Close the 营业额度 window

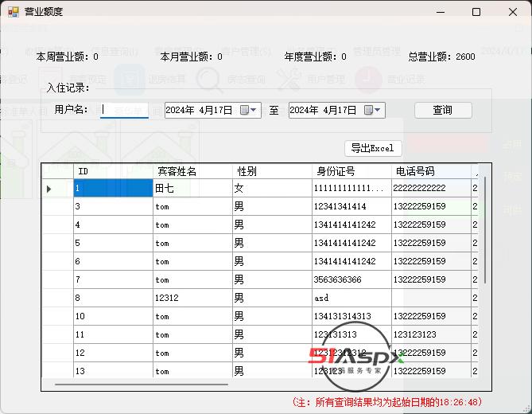pos(511,12)
